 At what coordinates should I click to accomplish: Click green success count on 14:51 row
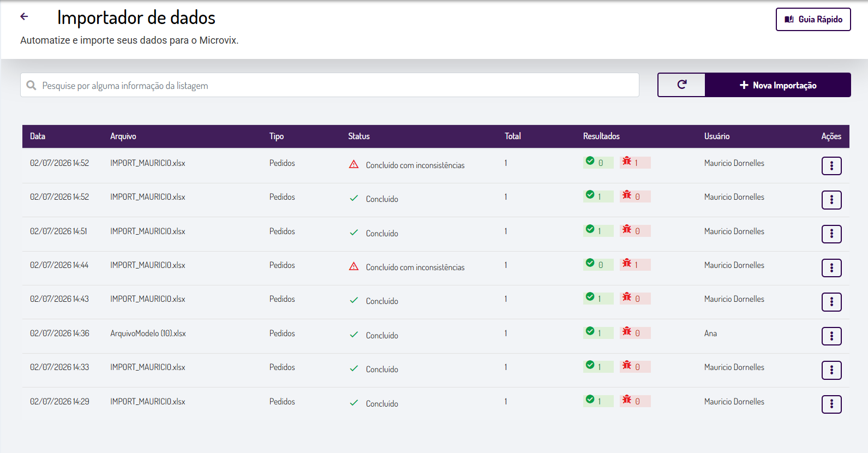598,230
